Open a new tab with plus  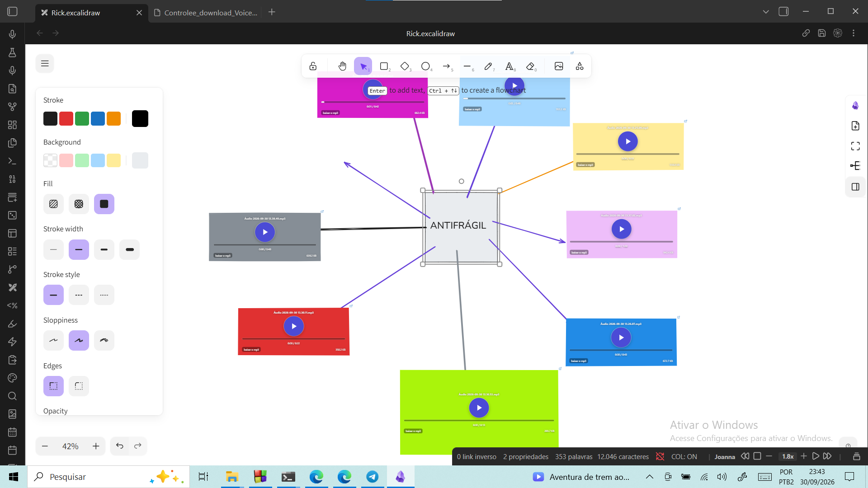point(272,12)
